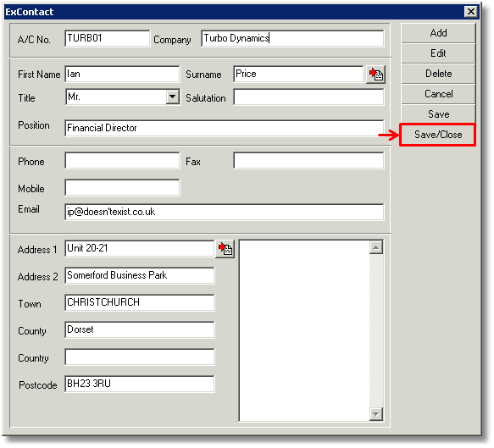
Task: Open the Title dropdown arrow
Action: pyautogui.click(x=173, y=97)
